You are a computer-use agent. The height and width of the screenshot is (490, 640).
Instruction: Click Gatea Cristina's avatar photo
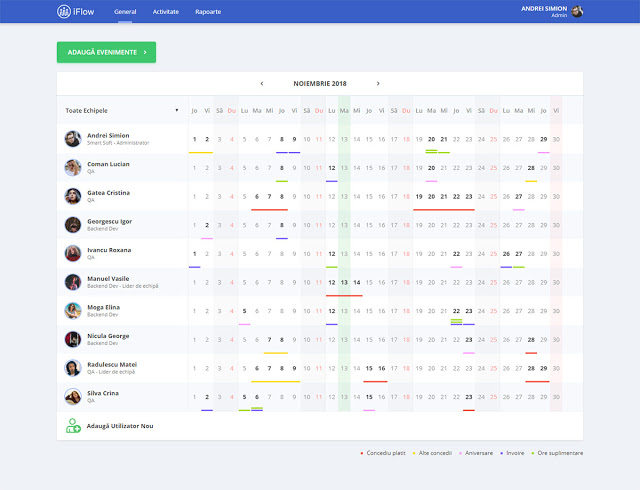click(73, 196)
